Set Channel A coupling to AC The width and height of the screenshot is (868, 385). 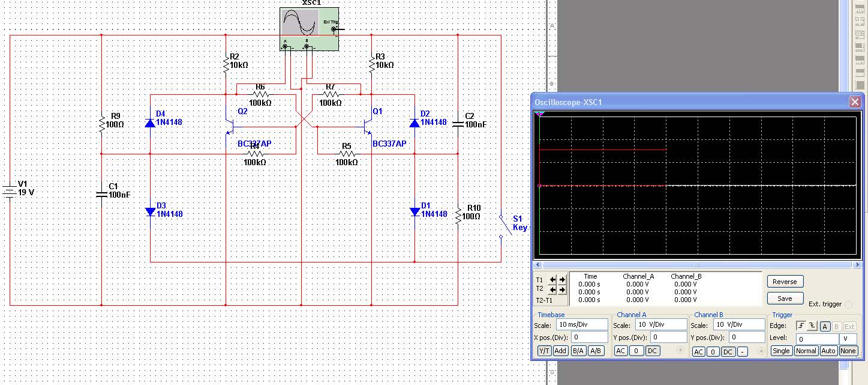(x=621, y=351)
